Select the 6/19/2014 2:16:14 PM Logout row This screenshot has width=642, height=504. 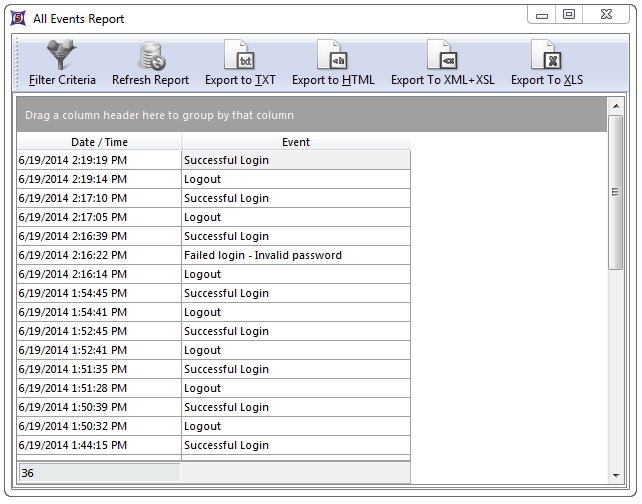click(203, 274)
